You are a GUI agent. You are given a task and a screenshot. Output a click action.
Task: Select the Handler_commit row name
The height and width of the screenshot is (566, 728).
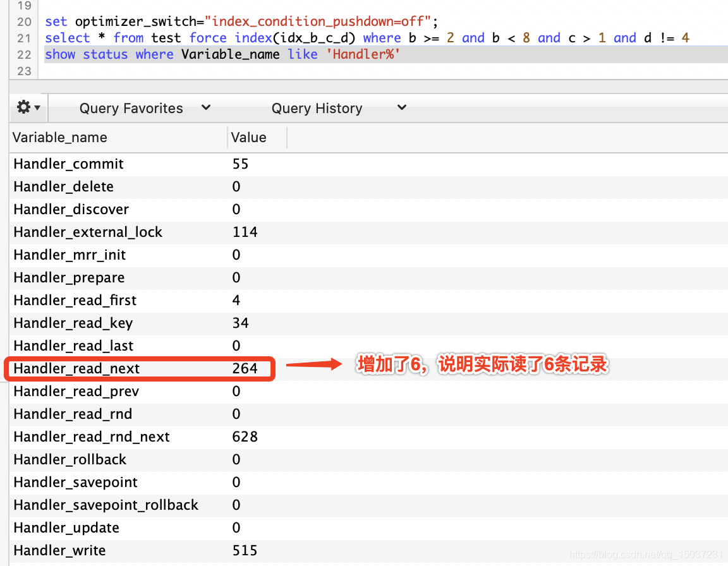click(x=69, y=164)
